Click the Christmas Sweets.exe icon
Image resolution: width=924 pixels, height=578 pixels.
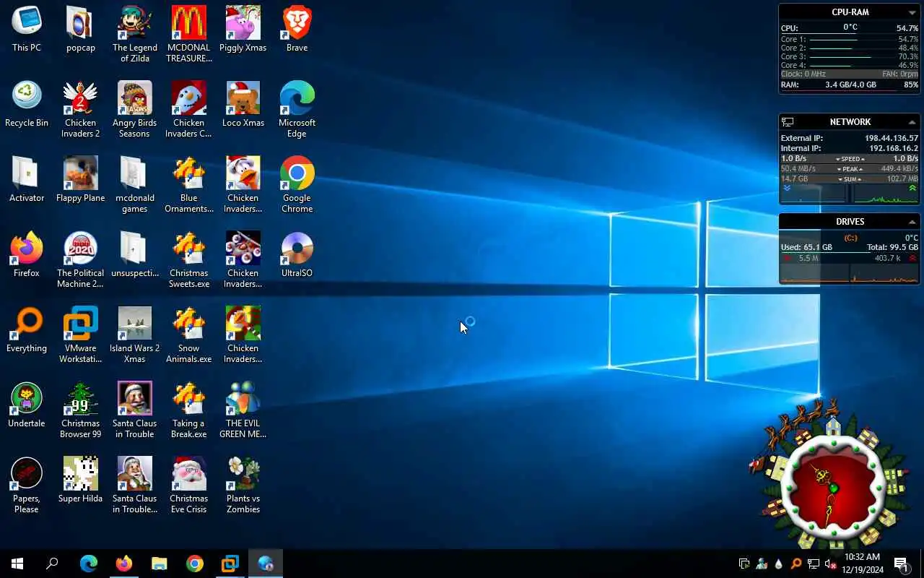pyautogui.click(x=189, y=259)
